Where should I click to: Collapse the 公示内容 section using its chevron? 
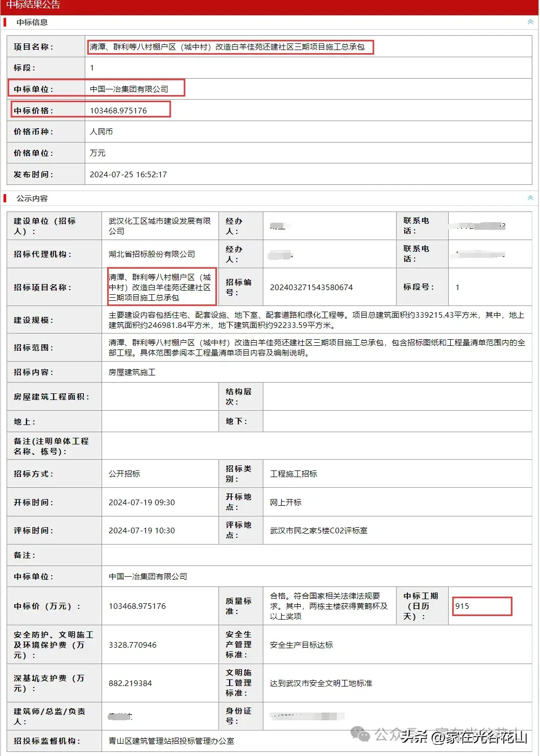tap(530, 198)
